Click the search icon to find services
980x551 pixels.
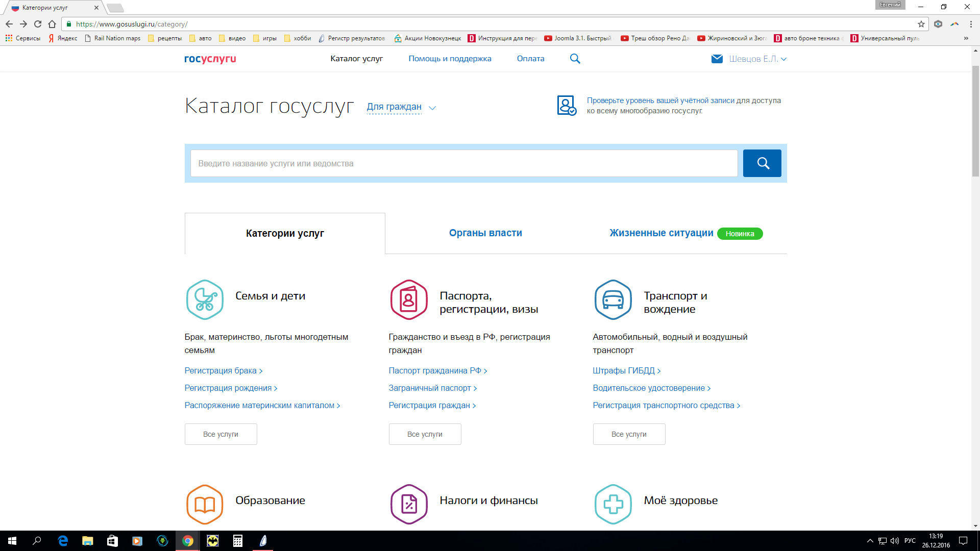coord(762,163)
